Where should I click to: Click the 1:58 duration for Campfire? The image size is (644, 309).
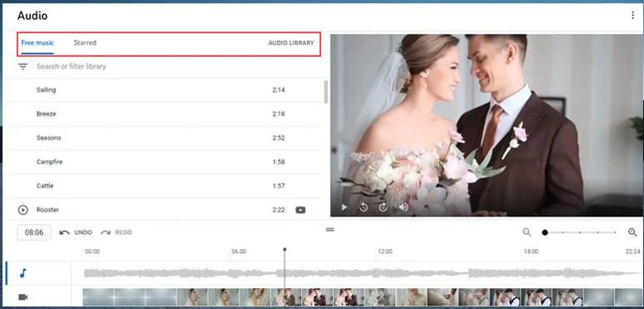[279, 162]
